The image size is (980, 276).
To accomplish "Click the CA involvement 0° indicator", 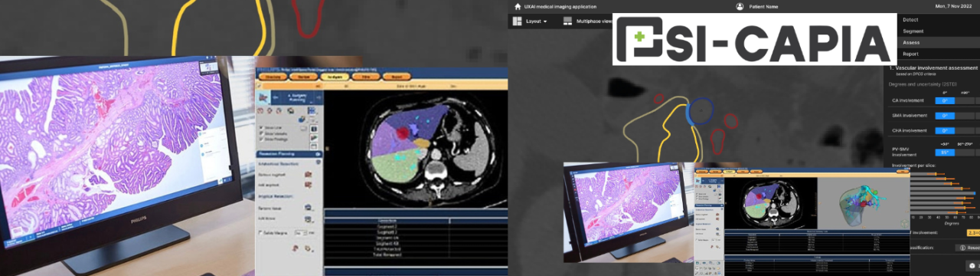I will 945,100.
